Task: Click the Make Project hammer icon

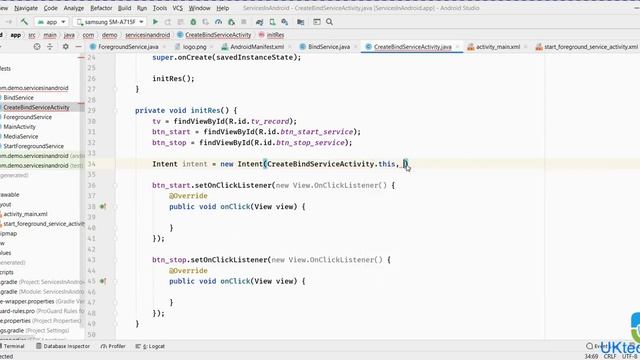Action: [24, 22]
